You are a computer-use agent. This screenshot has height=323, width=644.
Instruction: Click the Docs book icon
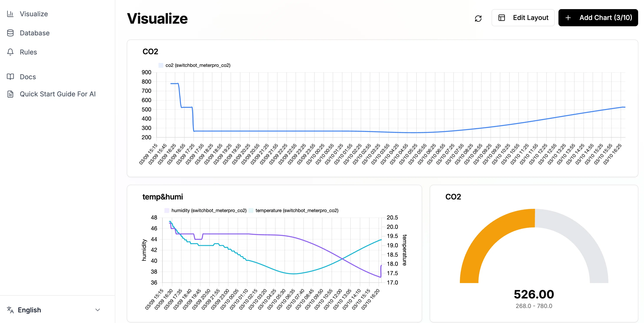(10, 77)
